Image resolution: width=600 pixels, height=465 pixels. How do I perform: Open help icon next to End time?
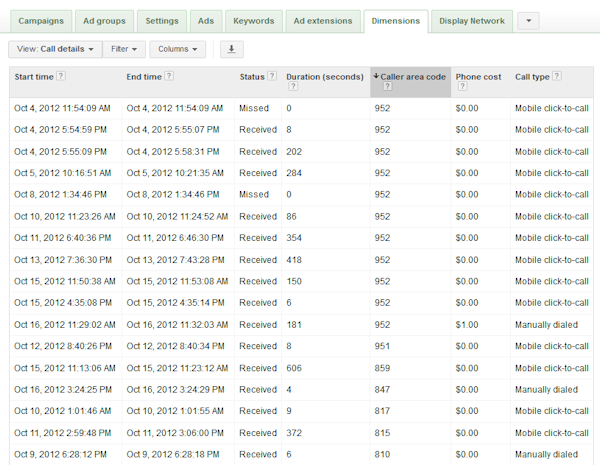[169, 76]
